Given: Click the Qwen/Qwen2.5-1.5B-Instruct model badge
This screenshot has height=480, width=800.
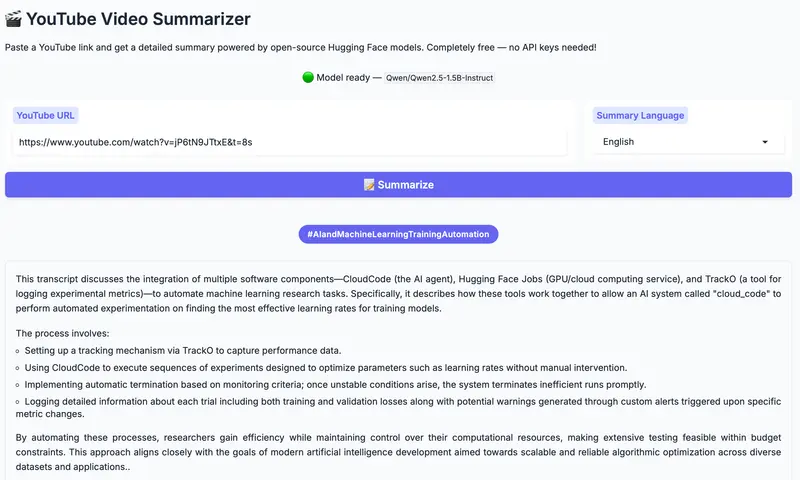Looking at the screenshot, I should pos(440,78).
